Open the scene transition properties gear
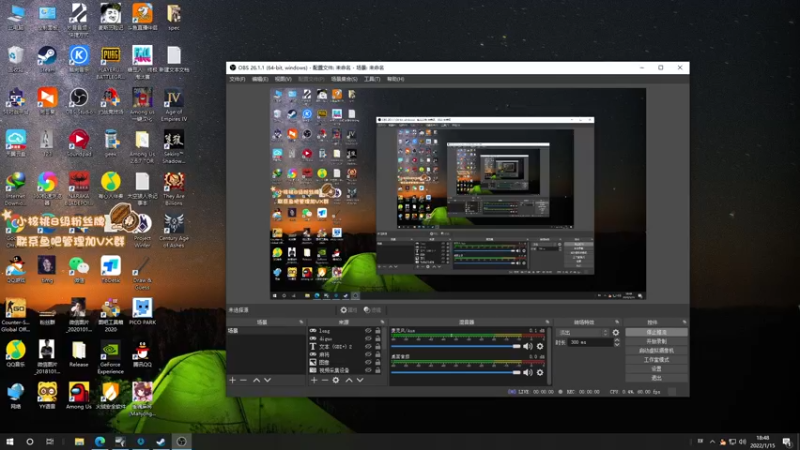Screen dimensions: 800x450 coord(616,333)
